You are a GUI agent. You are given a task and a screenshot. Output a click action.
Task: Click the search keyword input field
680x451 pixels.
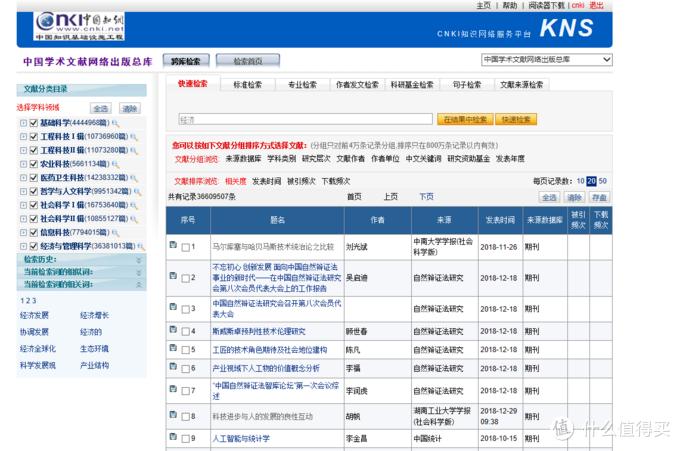click(305, 119)
